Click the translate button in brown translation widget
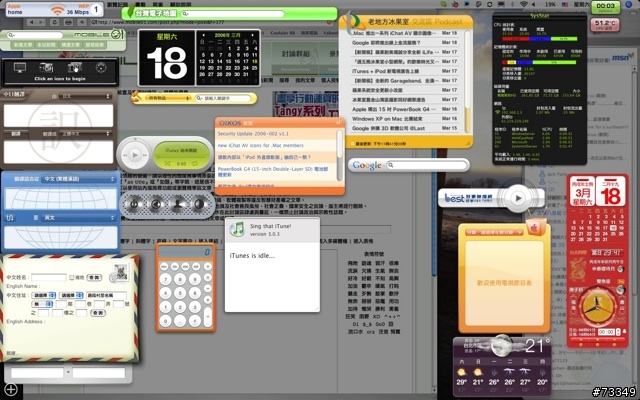 click(16, 133)
